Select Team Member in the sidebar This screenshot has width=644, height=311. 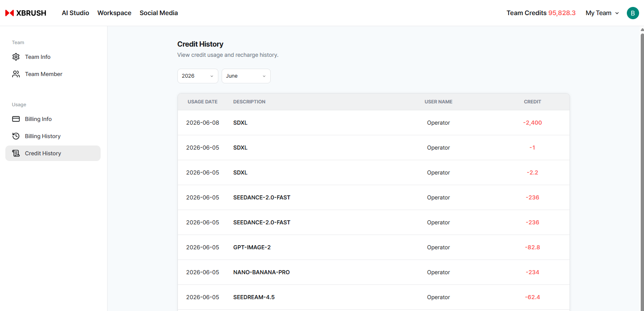(53, 74)
